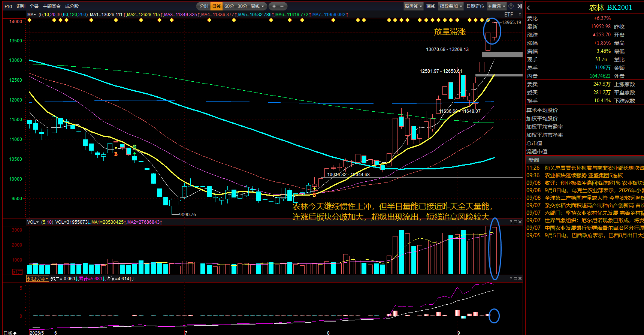Open the 超级资金 indicator selector

pyautogui.click(x=37, y=278)
